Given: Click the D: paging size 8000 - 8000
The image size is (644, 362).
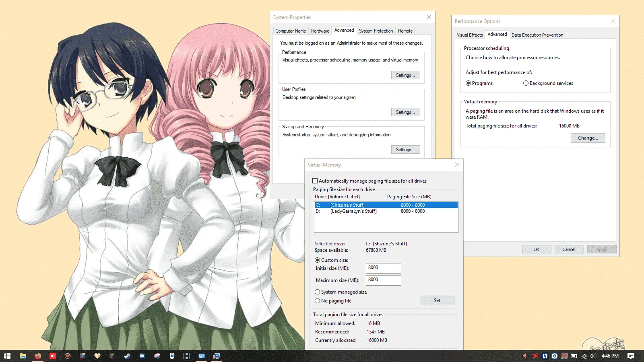Looking at the screenshot, I should 413,211.
